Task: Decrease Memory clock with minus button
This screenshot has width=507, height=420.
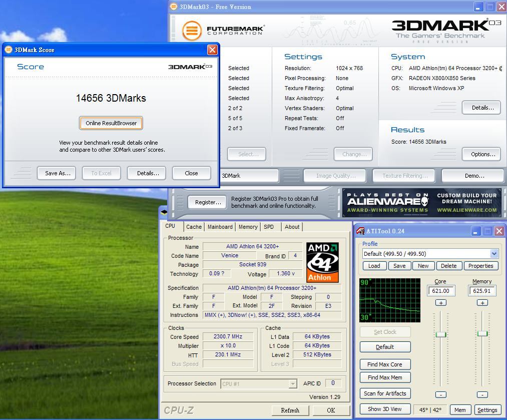Action: (x=482, y=394)
